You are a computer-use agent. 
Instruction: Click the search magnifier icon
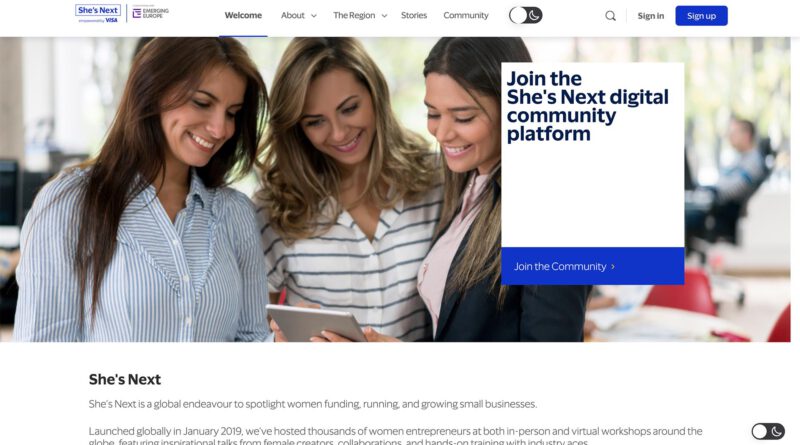(610, 16)
